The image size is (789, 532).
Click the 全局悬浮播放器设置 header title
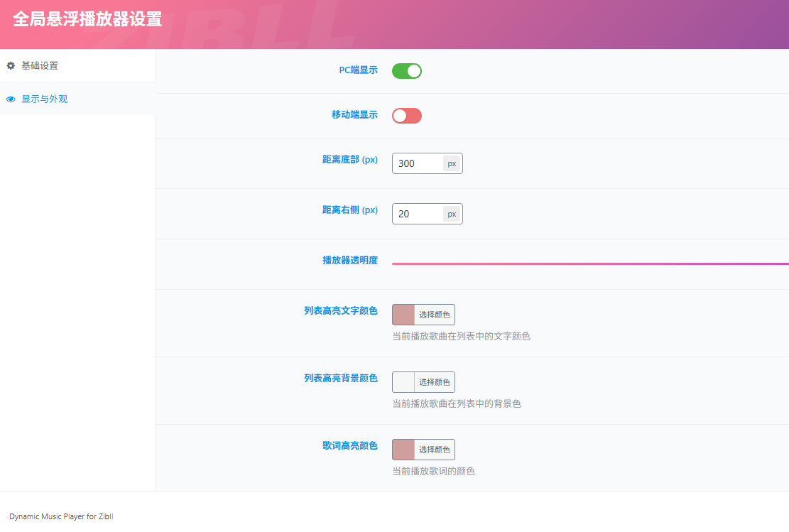[x=87, y=21]
